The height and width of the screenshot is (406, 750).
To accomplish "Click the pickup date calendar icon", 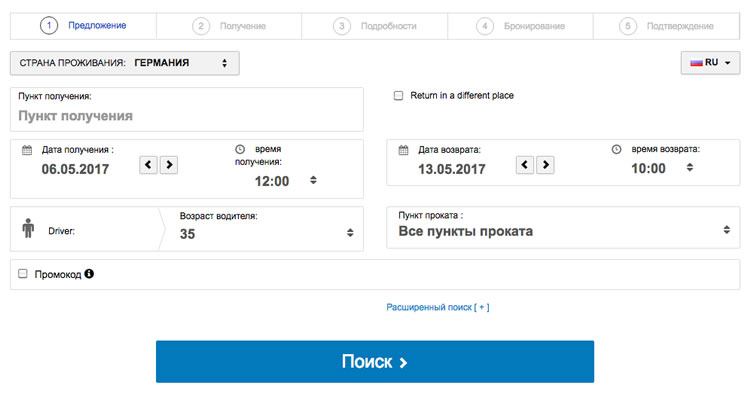I will click(x=27, y=149).
